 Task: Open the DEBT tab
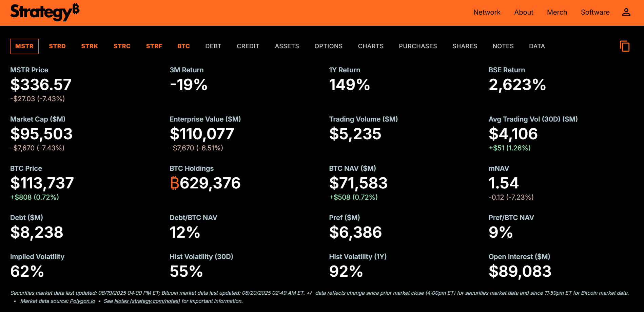coord(213,46)
